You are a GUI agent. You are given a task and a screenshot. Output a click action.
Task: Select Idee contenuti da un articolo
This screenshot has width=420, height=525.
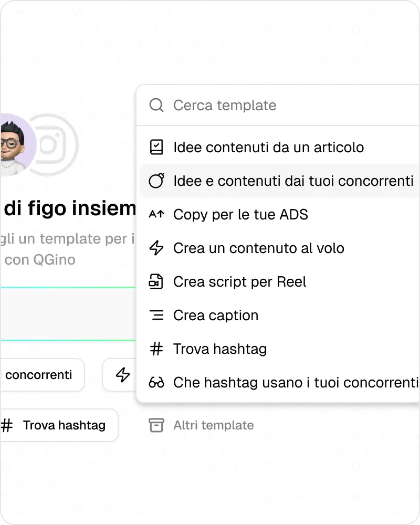coord(268,147)
